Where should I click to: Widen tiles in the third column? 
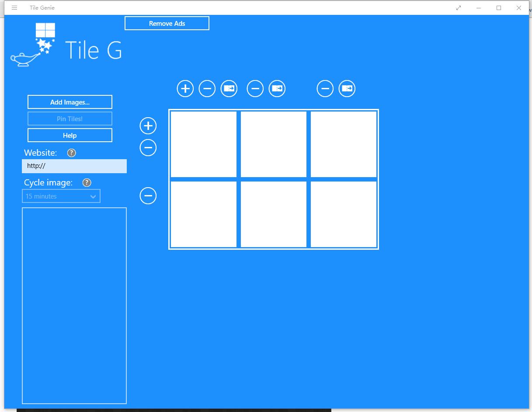tap(347, 88)
